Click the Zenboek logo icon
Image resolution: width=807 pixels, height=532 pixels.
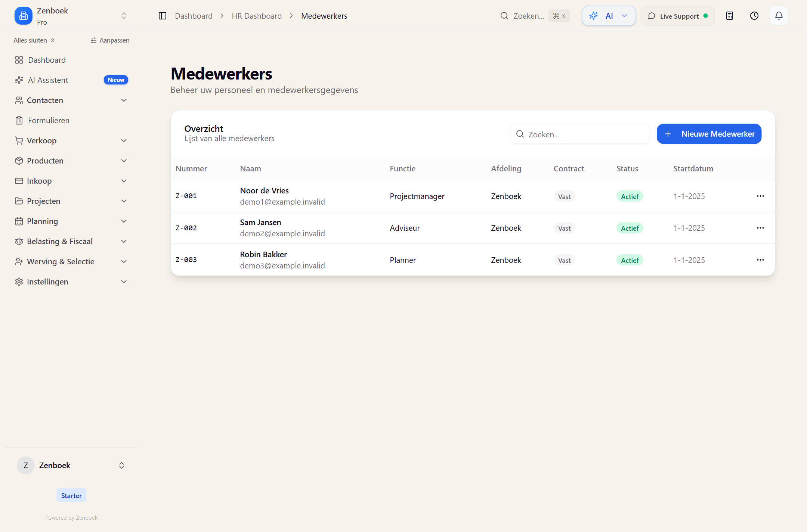24,16
